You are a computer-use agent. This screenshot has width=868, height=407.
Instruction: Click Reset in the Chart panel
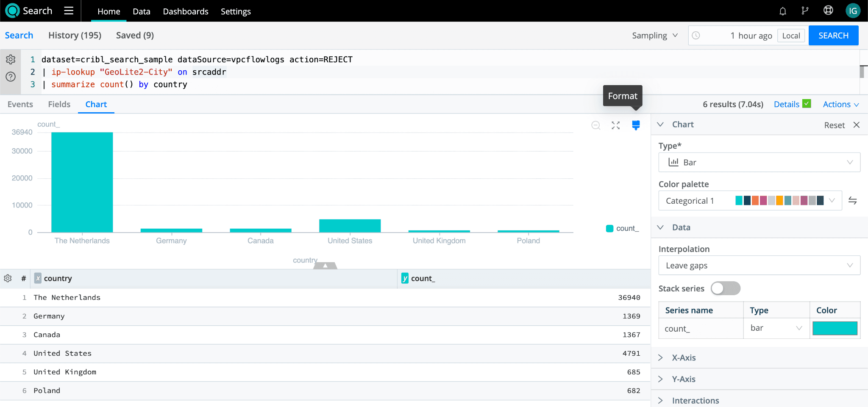(834, 125)
